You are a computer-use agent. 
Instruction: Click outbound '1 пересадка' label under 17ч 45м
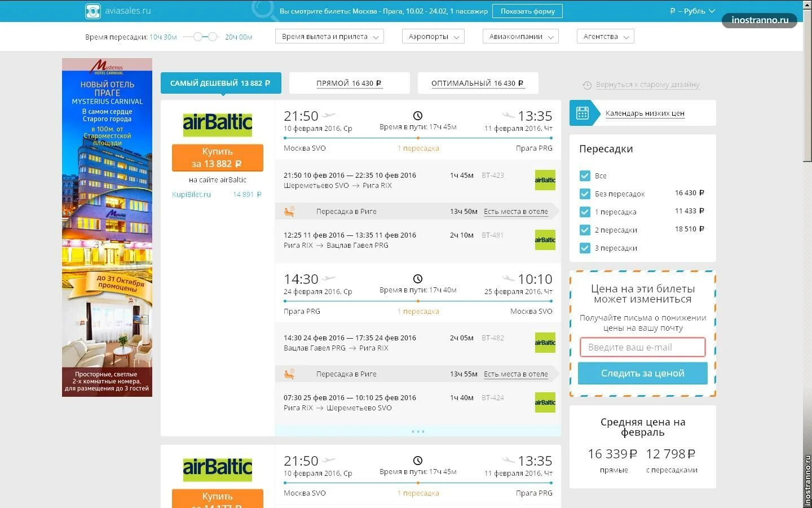pyautogui.click(x=418, y=148)
